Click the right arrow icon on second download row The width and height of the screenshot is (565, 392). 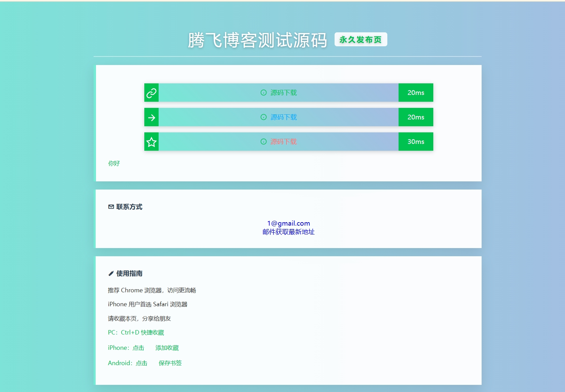point(151,117)
